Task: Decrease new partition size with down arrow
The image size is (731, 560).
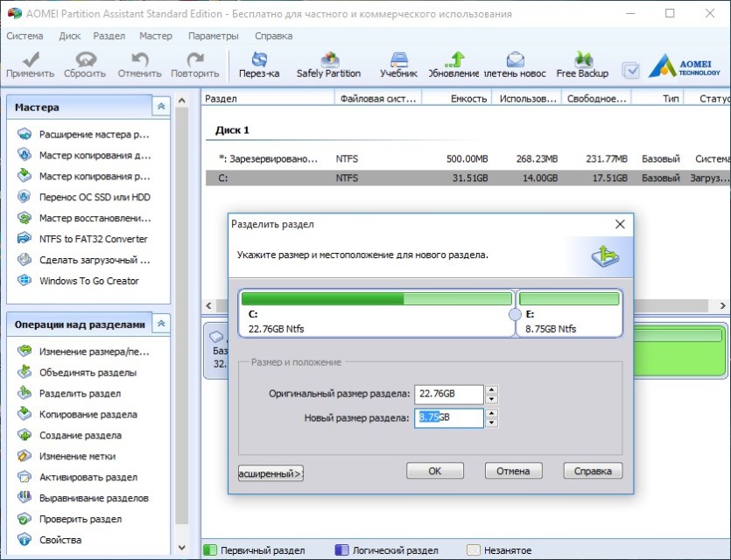Action: click(491, 423)
